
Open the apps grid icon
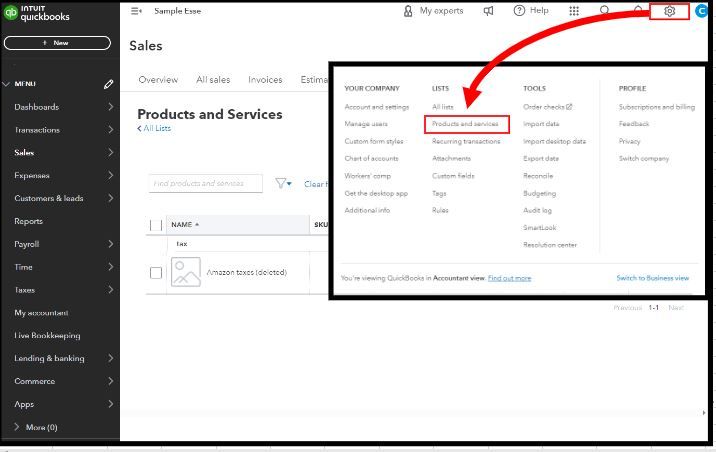[x=574, y=11]
